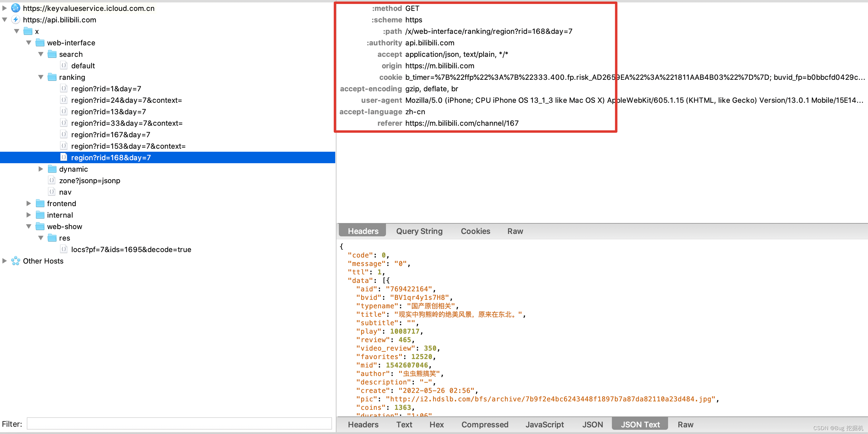Collapse the res folder

(x=41, y=238)
